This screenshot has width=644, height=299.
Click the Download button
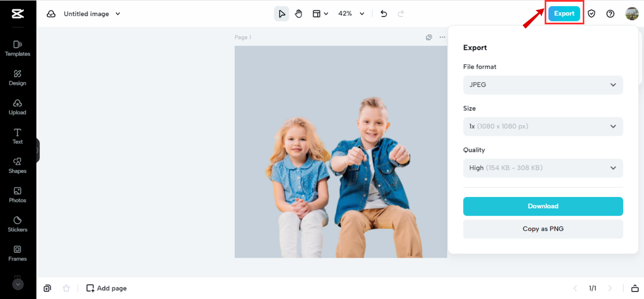pos(543,206)
